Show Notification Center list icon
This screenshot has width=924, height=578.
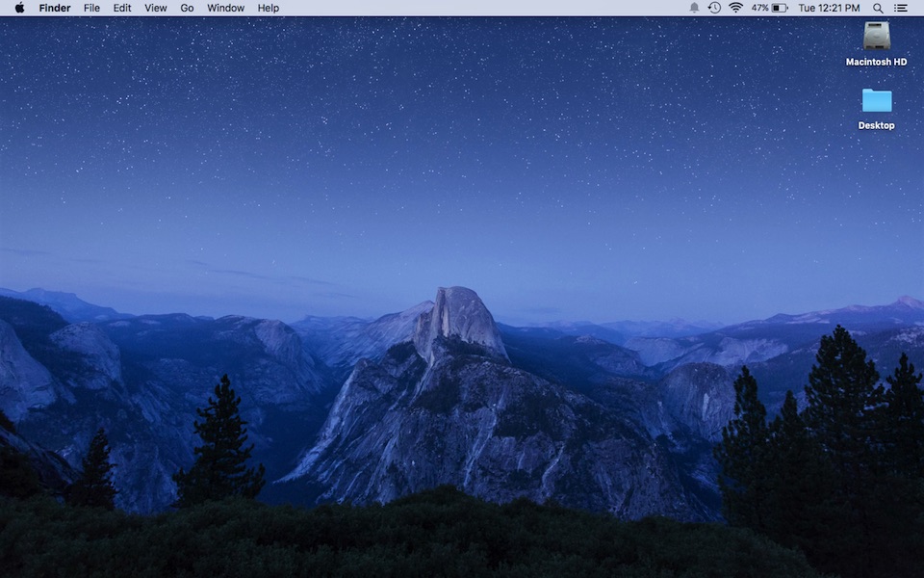click(901, 8)
